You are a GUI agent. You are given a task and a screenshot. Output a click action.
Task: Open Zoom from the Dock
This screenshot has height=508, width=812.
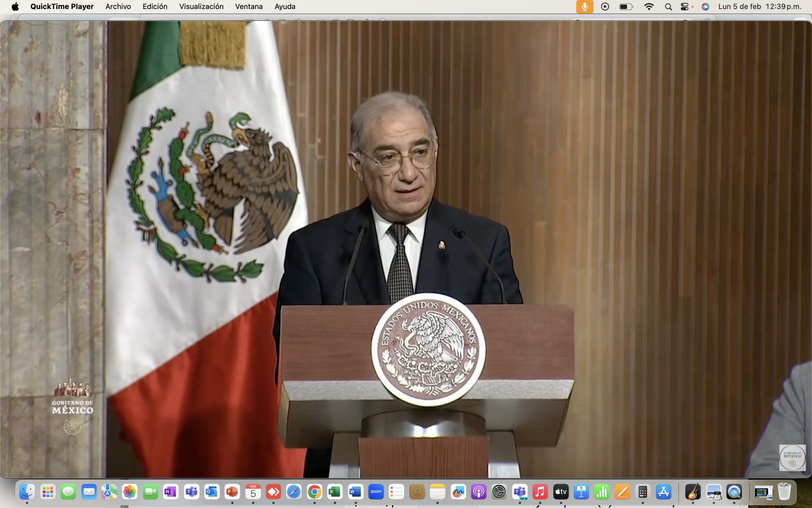point(376,492)
